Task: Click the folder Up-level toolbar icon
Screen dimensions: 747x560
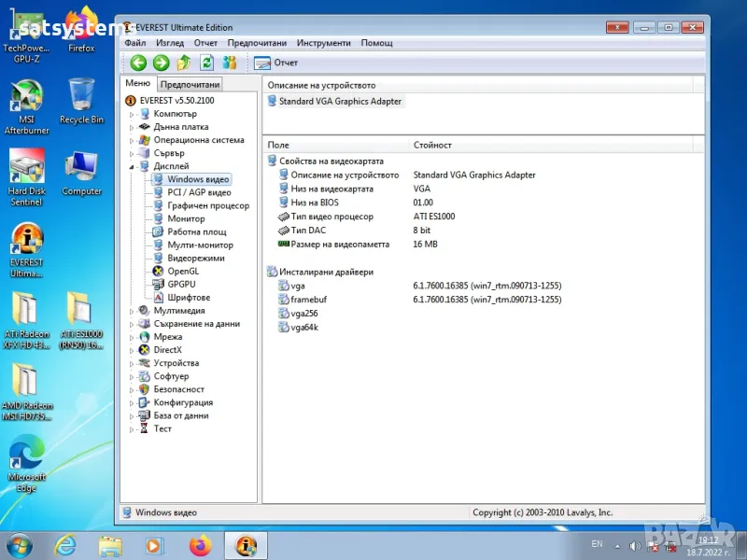Action: point(184,63)
